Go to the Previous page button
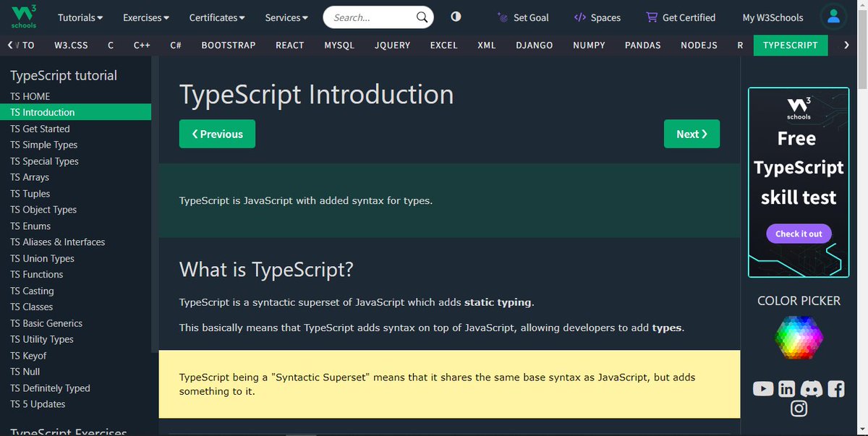 217,134
